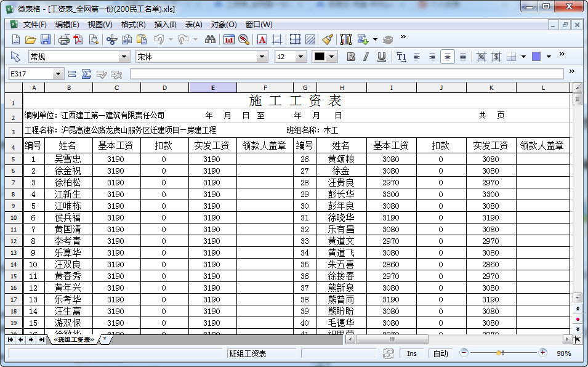This screenshot has width=588, height=367.
Task: Open the print preview icon
Action: 93,39
